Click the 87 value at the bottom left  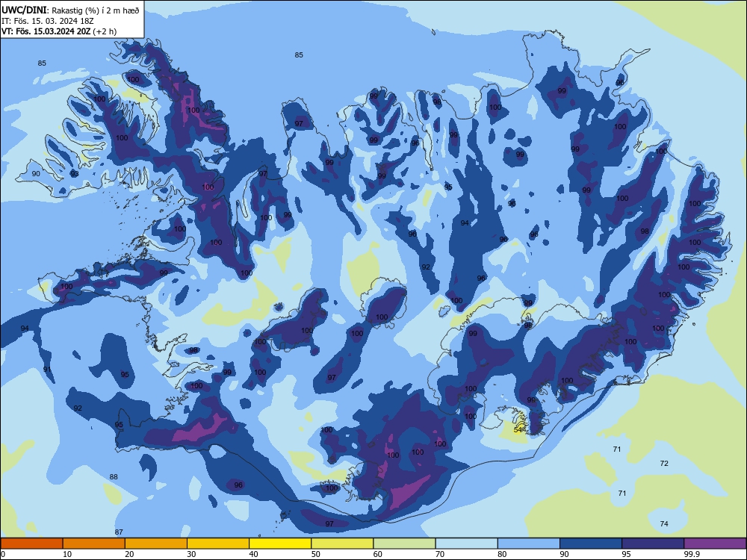click(119, 532)
